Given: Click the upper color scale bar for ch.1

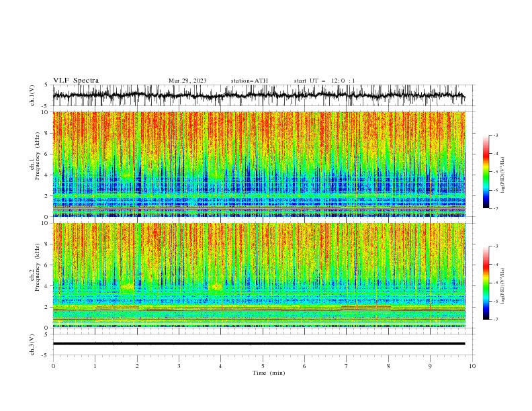Looking at the screenshot, I should pyautogui.click(x=486, y=172).
